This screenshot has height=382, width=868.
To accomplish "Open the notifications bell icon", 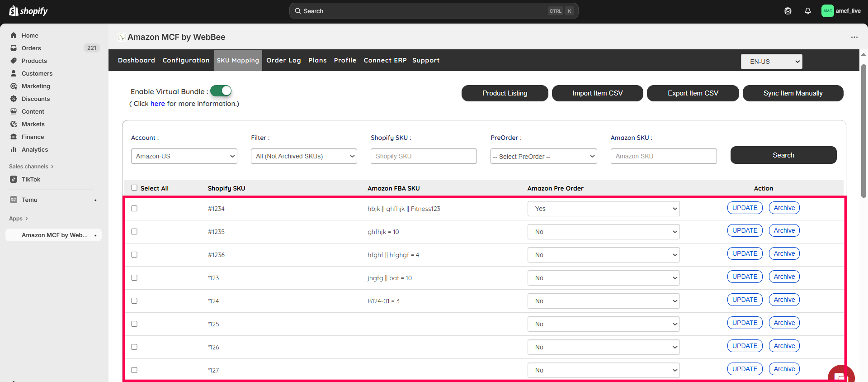I will [x=807, y=11].
